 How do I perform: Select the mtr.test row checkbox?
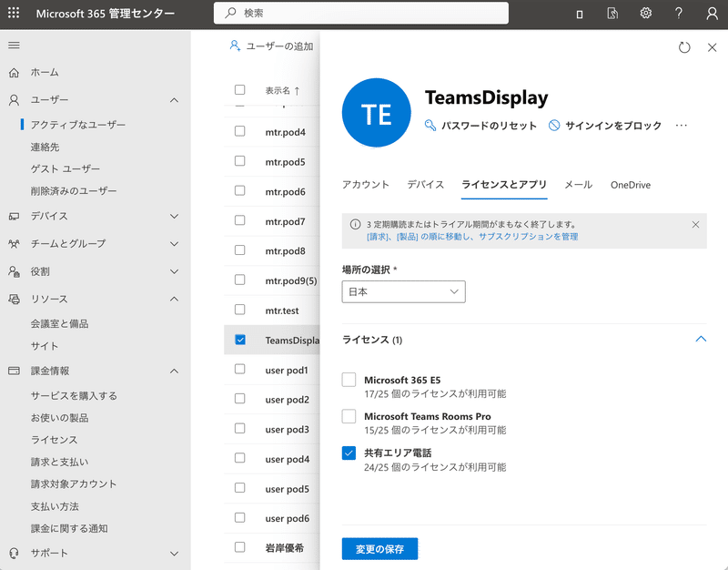pyautogui.click(x=239, y=310)
